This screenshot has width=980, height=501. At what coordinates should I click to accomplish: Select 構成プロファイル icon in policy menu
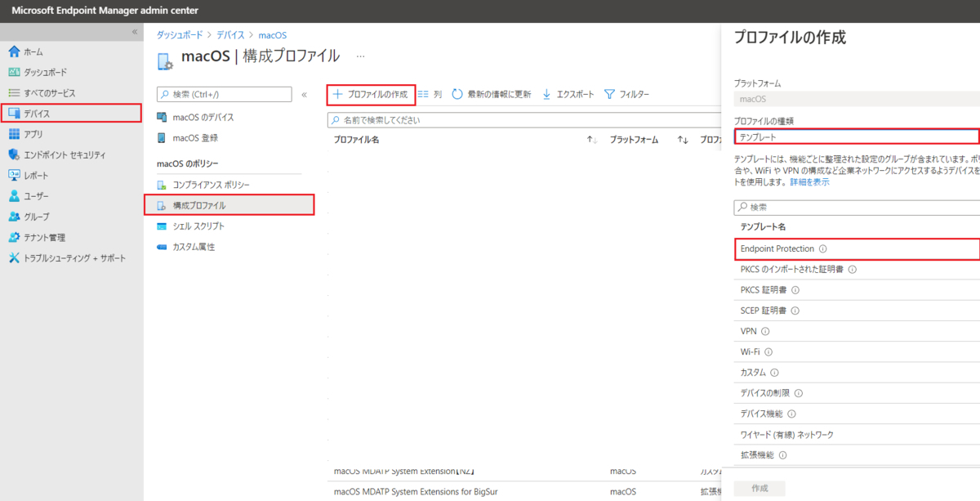pos(162,205)
